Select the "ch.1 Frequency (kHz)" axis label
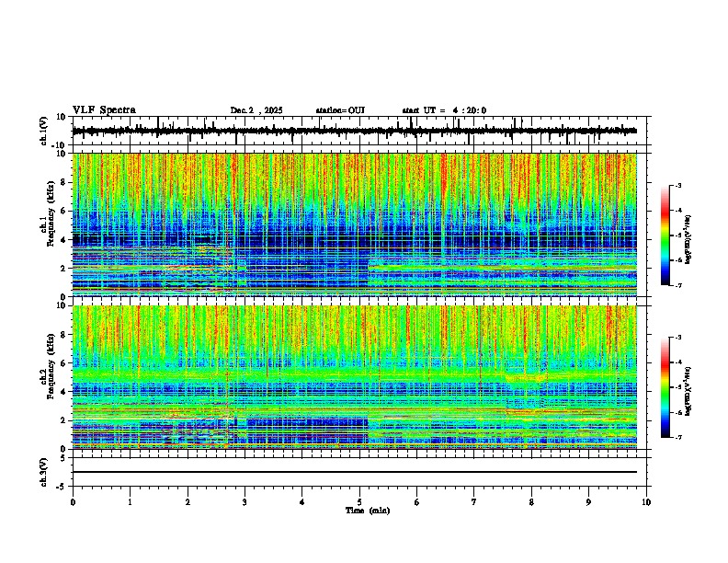Image resolution: width=728 pixels, height=563 pixels. pyautogui.click(x=47, y=213)
